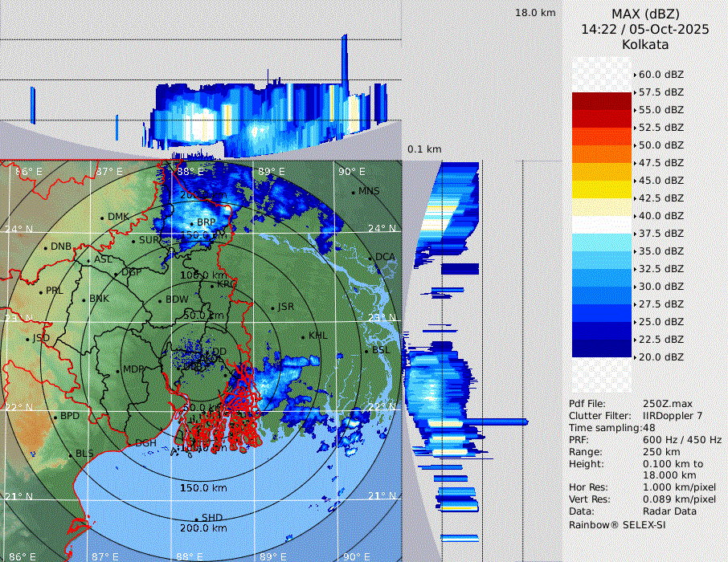Select the KHL station marker
The width and height of the screenshot is (728, 562).
click(303, 336)
